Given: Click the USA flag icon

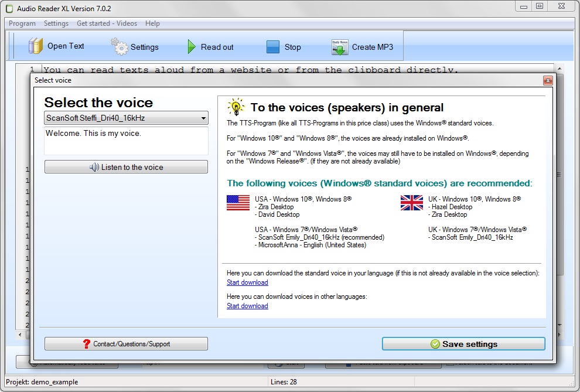Looking at the screenshot, I should point(238,203).
